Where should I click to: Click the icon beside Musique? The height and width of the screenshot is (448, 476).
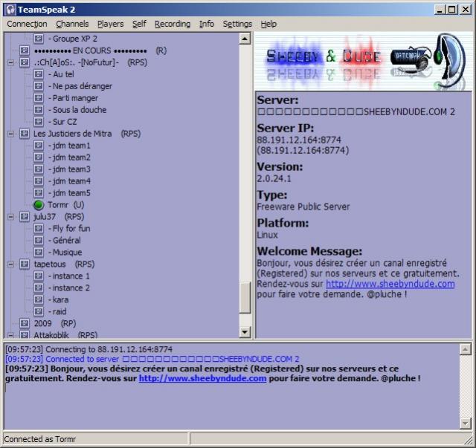(x=39, y=253)
